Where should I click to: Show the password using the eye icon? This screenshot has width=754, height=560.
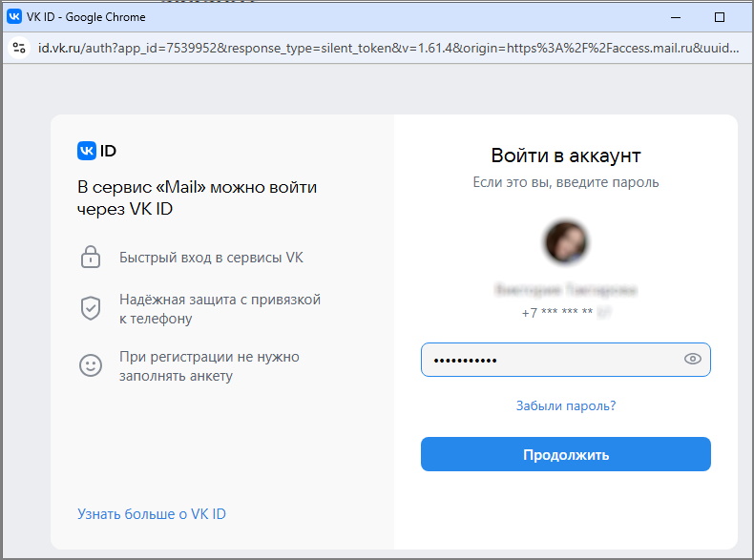pos(693,359)
